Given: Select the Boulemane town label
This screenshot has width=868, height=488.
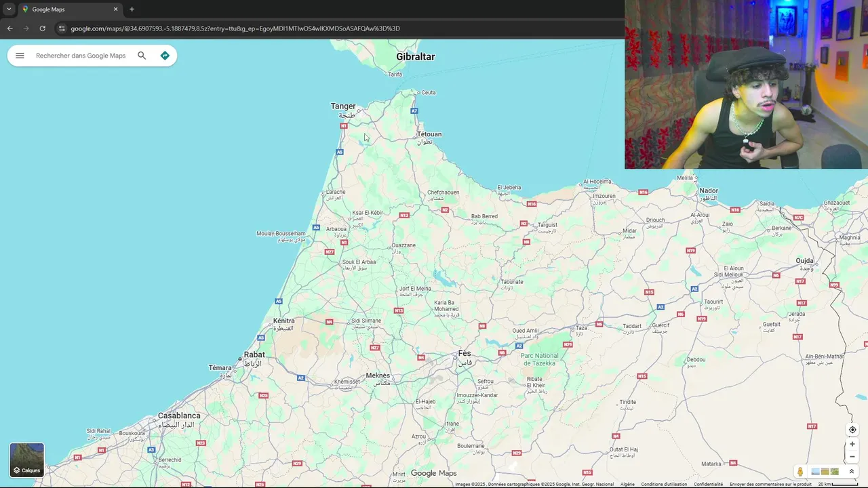Looking at the screenshot, I should point(471,446).
